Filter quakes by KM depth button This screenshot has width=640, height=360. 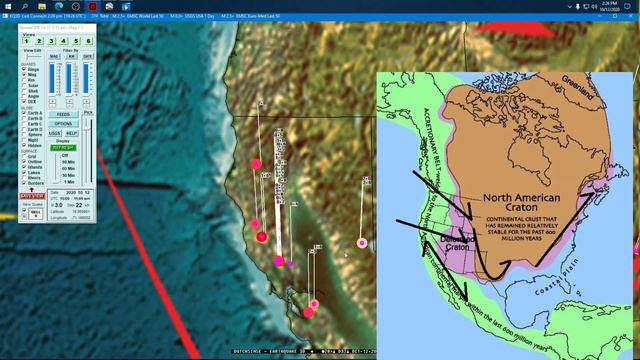point(71,56)
